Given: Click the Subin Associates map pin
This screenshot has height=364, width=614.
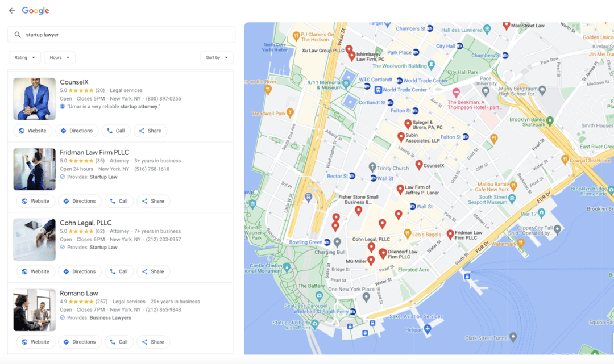Looking at the screenshot, I should tap(401, 137).
